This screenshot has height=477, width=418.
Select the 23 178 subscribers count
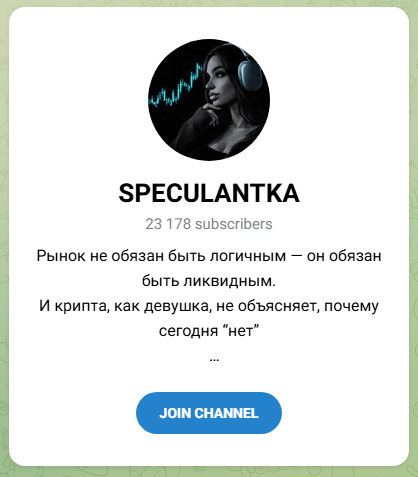click(209, 224)
